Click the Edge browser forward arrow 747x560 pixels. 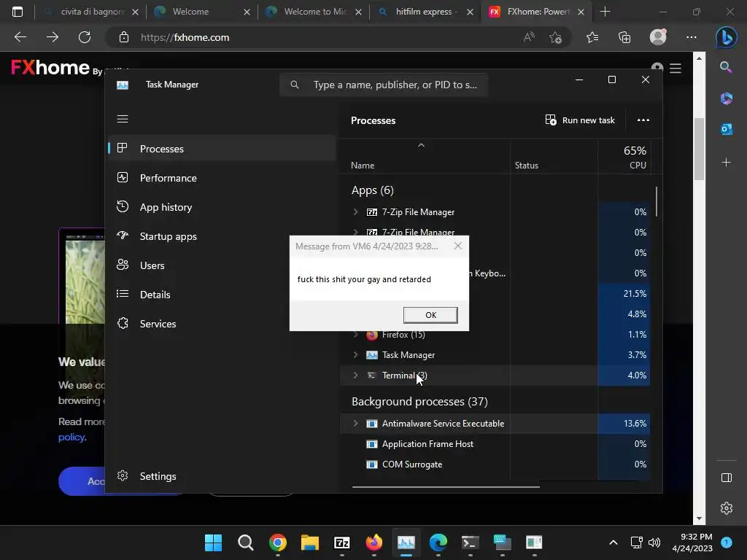point(53,37)
